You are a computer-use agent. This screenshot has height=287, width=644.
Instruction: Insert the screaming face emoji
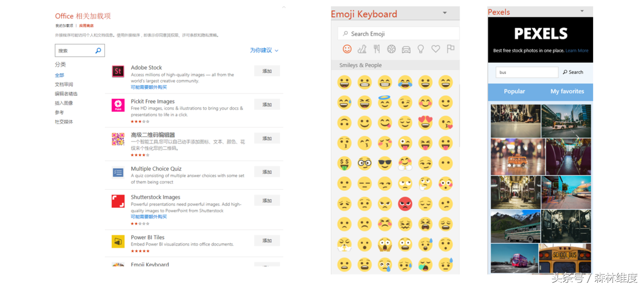385,244
